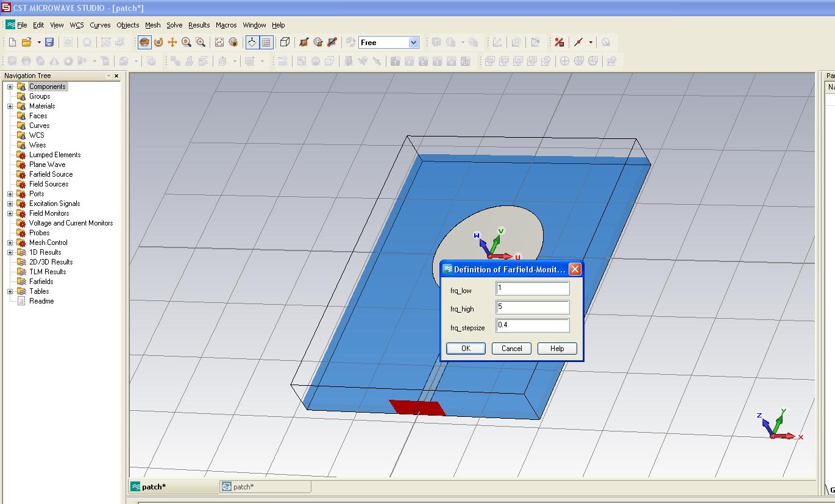Viewport: 835px width, 504px height.
Task: Click the New document icon
Action: point(12,42)
